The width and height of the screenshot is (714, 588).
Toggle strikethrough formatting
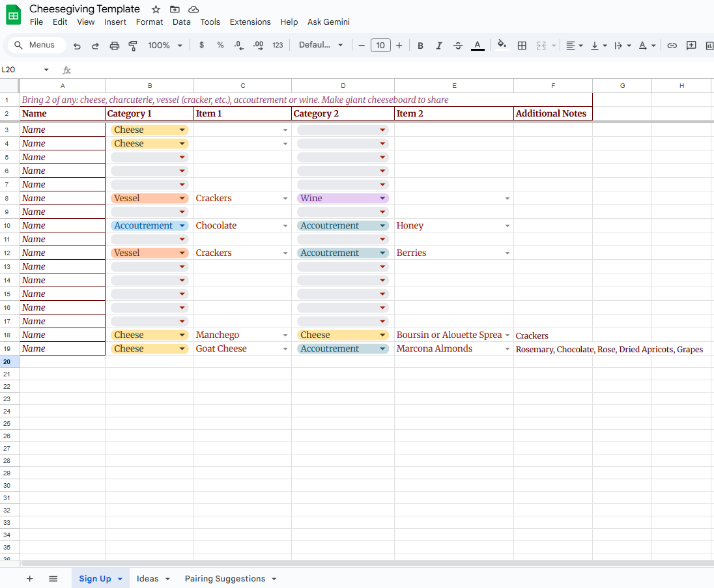(458, 46)
